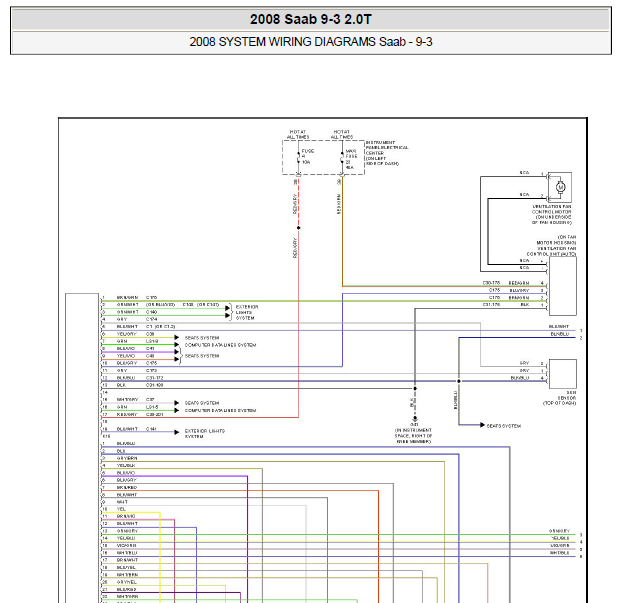Viewport: 631px width, 603px height.
Task: Click the "2008 SYSTEM WIRING DIAGRAMS Saab - 9-3" subtitle
Action: click(311, 42)
